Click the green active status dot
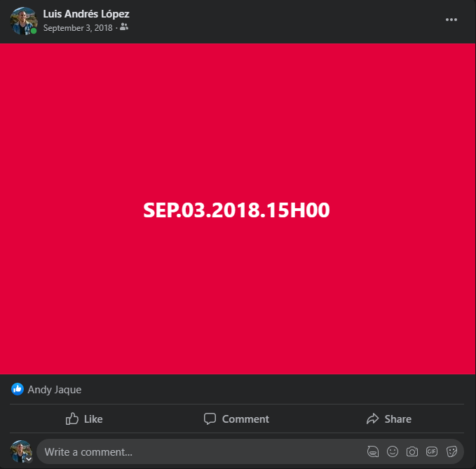 click(x=34, y=31)
